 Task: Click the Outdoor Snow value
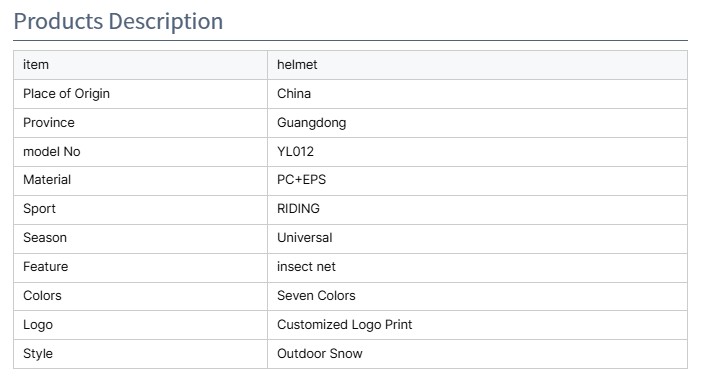[320, 354]
